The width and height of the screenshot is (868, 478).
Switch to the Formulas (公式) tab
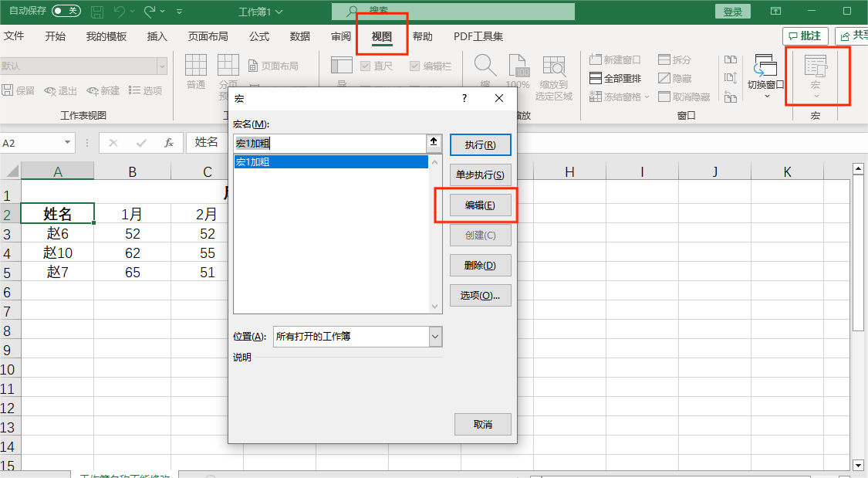click(x=259, y=36)
